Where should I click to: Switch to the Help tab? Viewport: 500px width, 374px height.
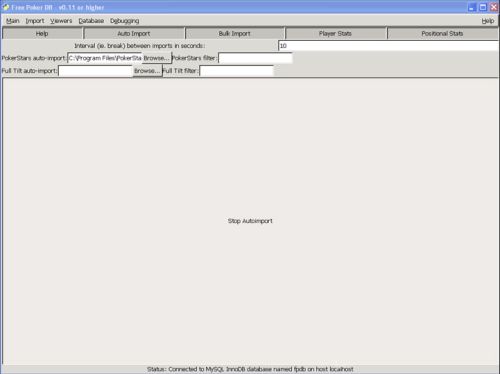(42, 33)
